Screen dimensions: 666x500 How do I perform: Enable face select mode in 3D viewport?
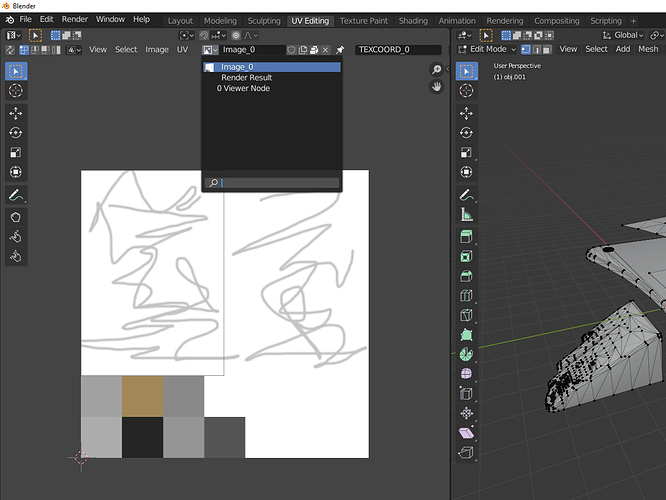547,50
